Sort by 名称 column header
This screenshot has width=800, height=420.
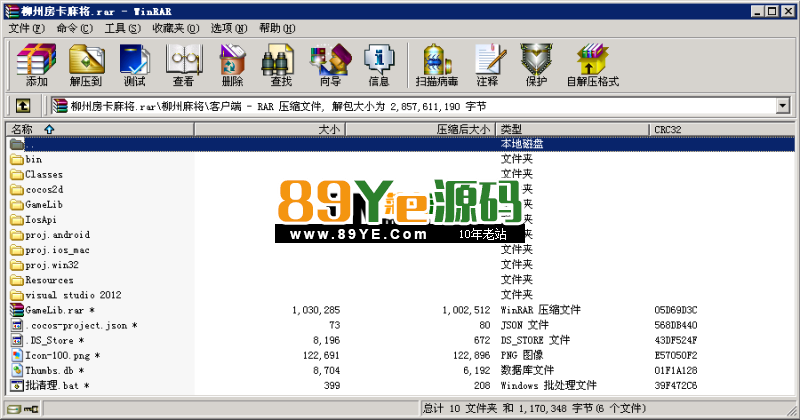click(x=100, y=129)
